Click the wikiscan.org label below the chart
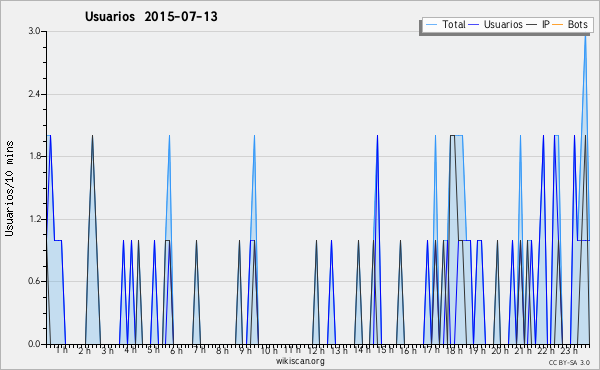 click(300, 361)
